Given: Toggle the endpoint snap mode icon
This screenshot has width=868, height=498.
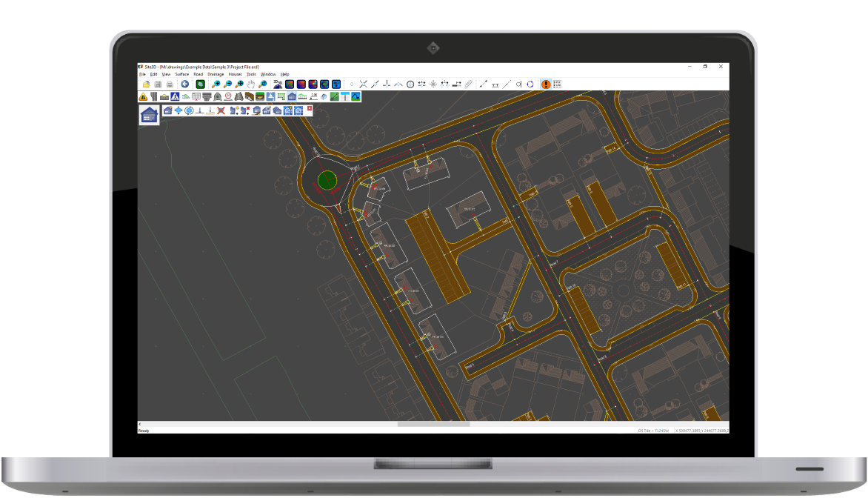Looking at the screenshot, I should [352, 84].
